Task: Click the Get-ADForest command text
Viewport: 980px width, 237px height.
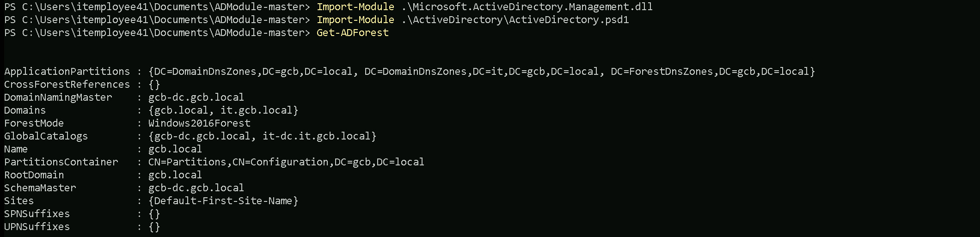Action: coord(352,33)
